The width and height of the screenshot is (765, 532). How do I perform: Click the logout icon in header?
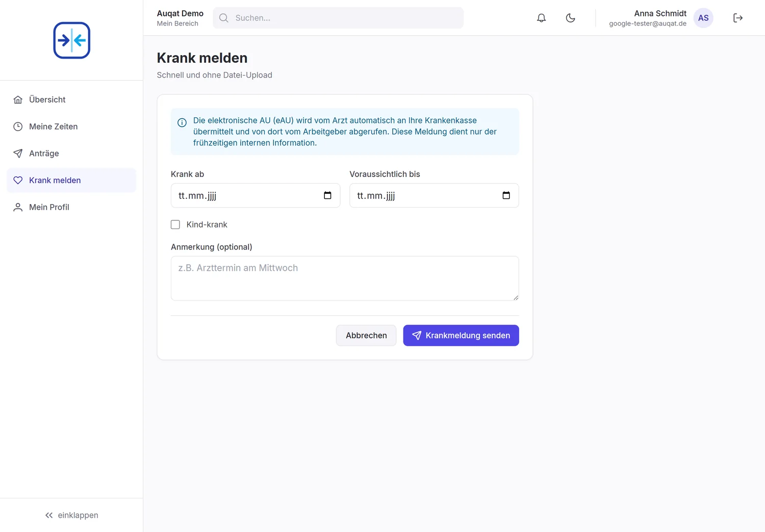737,18
